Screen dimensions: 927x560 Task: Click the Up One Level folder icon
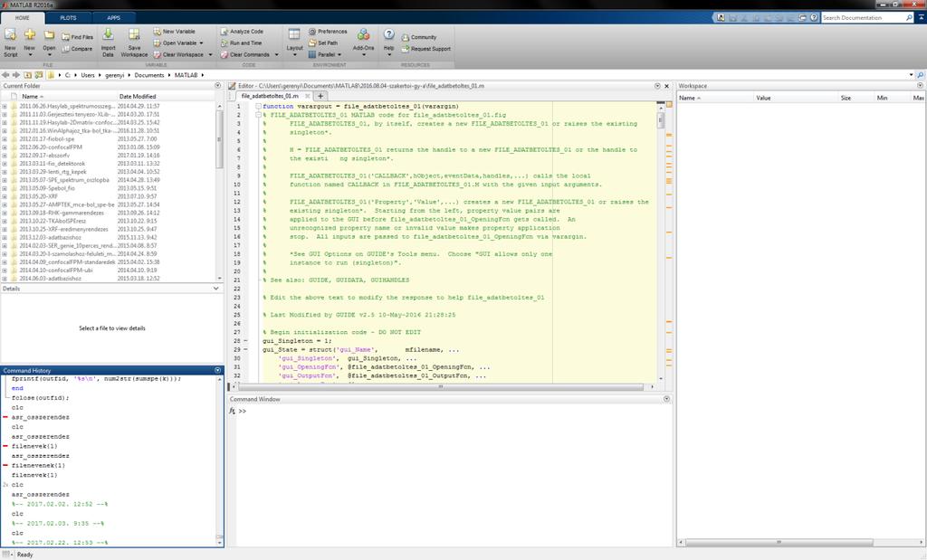coord(28,75)
